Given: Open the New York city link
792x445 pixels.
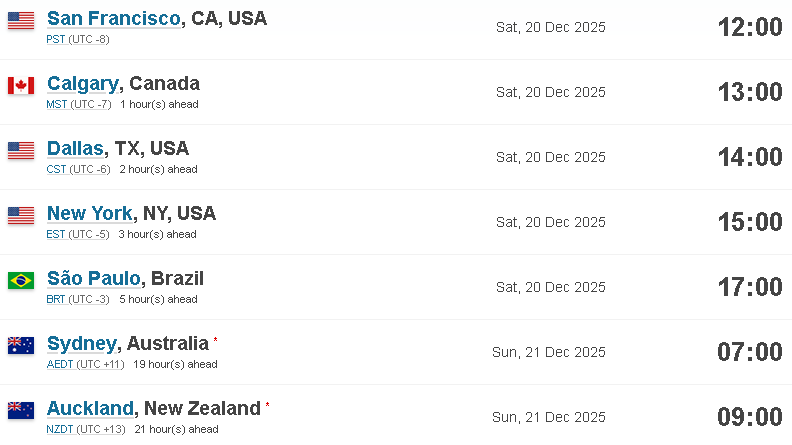Looking at the screenshot, I should (90, 213).
